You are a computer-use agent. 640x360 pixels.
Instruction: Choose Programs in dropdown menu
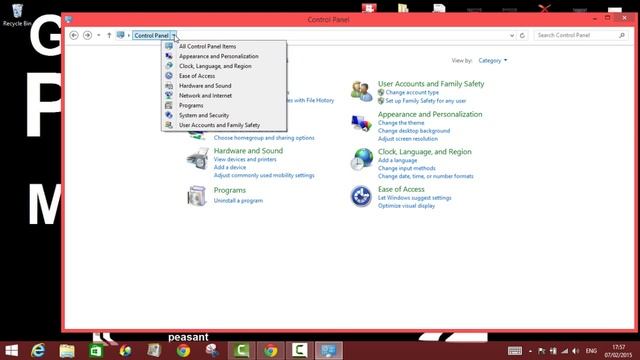pos(224,105)
